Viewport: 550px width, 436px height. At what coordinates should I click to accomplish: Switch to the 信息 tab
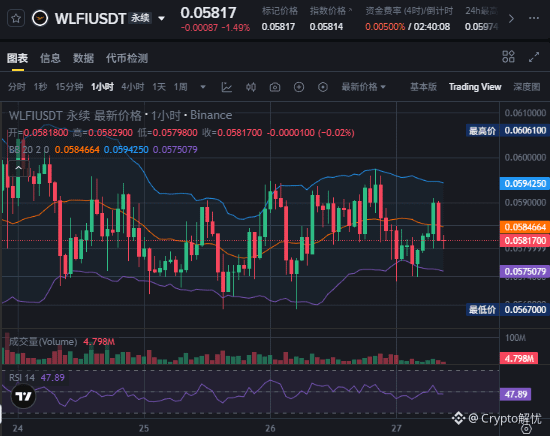click(51, 58)
